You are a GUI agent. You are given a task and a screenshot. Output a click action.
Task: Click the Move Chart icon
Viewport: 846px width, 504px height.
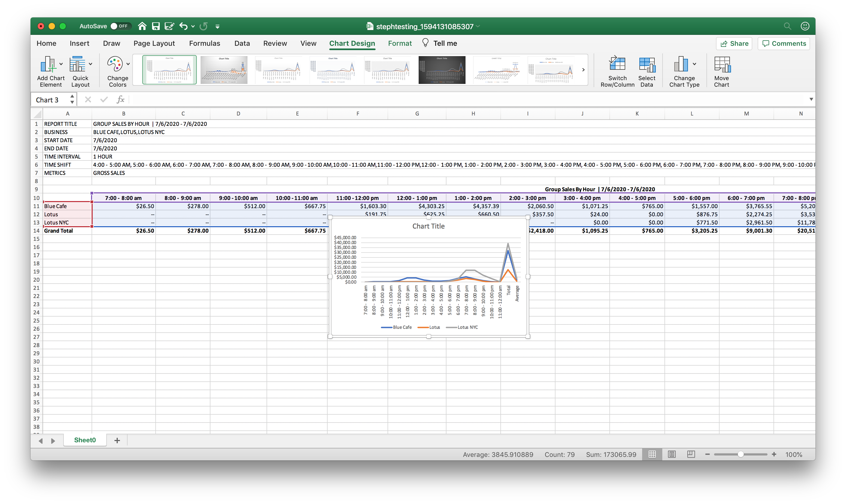(722, 65)
